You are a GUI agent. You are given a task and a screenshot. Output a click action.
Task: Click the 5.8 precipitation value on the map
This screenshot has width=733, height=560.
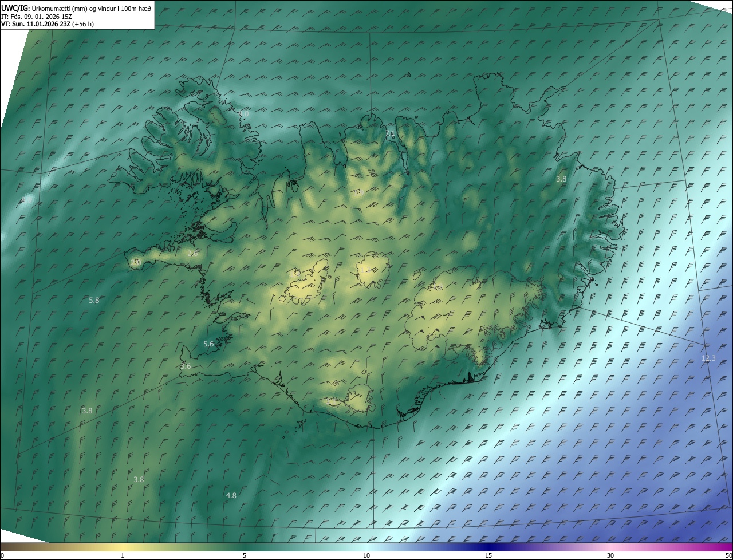[94, 300]
